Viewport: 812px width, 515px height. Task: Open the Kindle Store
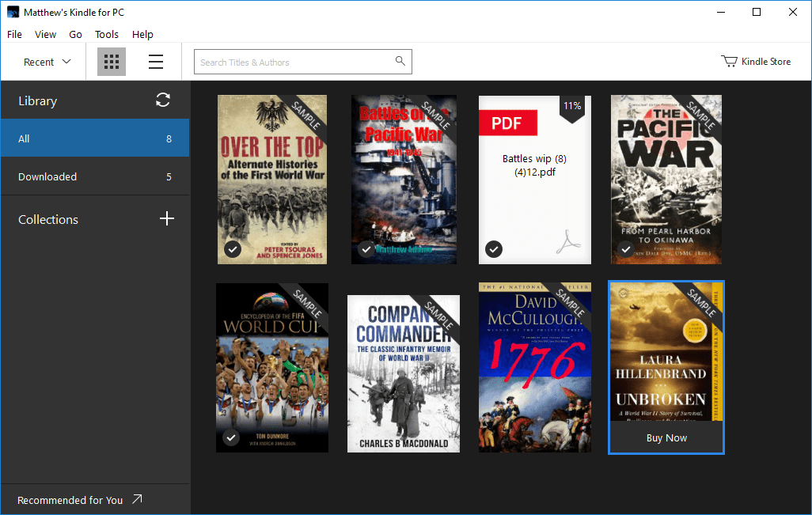pos(756,61)
